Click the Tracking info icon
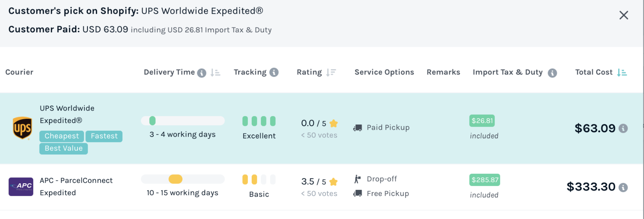 (x=274, y=72)
